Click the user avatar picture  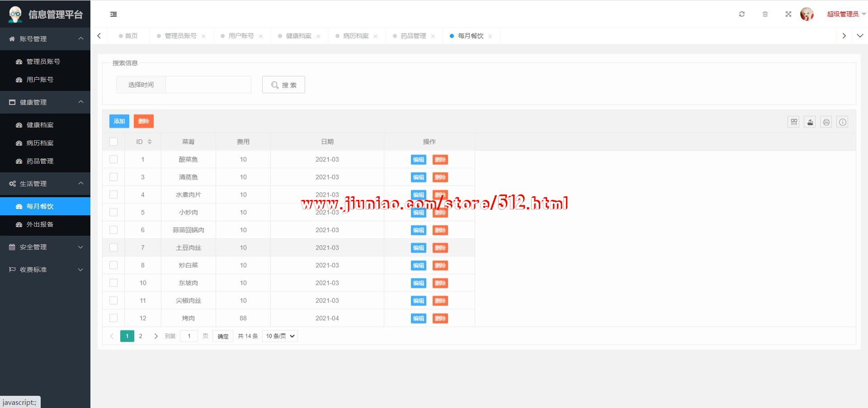coord(807,14)
